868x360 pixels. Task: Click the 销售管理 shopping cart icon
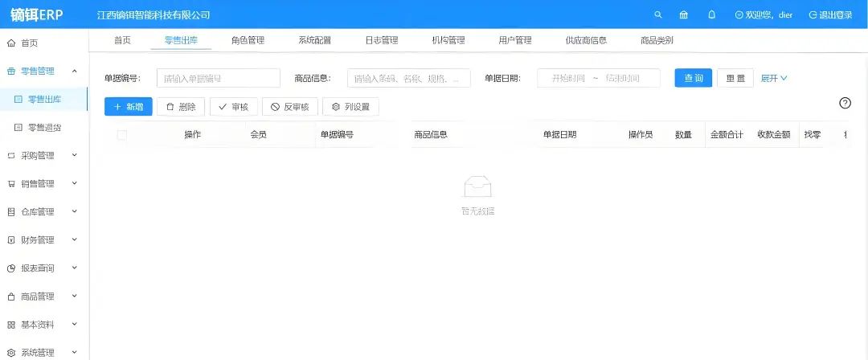pos(11,184)
